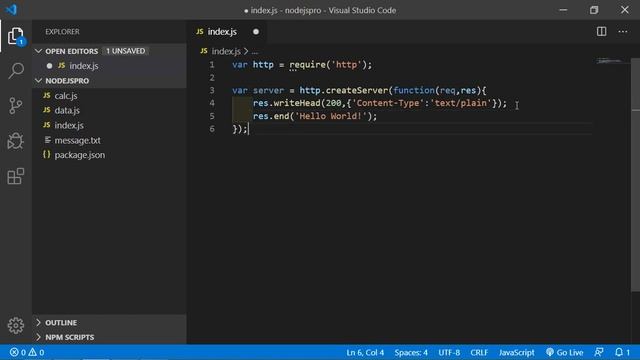640x360 pixels.
Task: Select index.js under Open Editors
Action: point(83,66)
